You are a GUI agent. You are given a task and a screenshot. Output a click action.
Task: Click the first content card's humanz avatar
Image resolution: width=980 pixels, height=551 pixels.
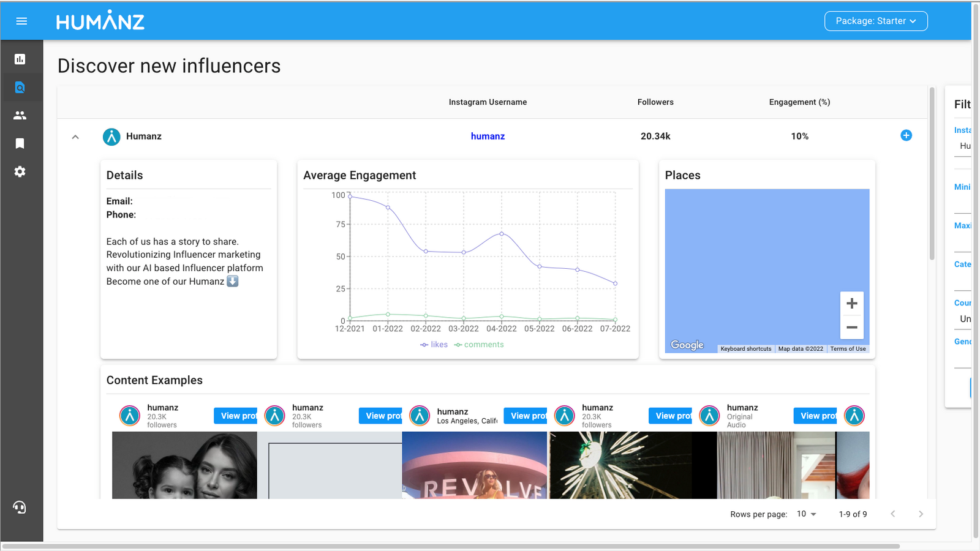[130, 416]
